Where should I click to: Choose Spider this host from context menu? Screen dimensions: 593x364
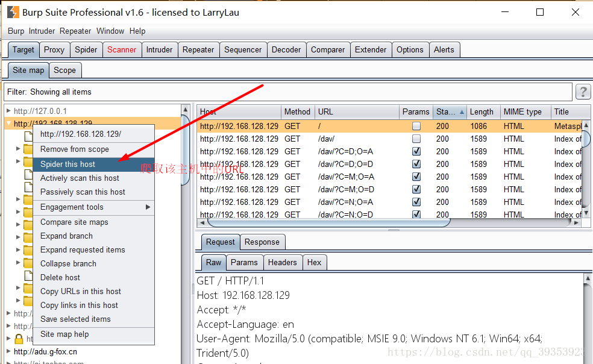94,164
